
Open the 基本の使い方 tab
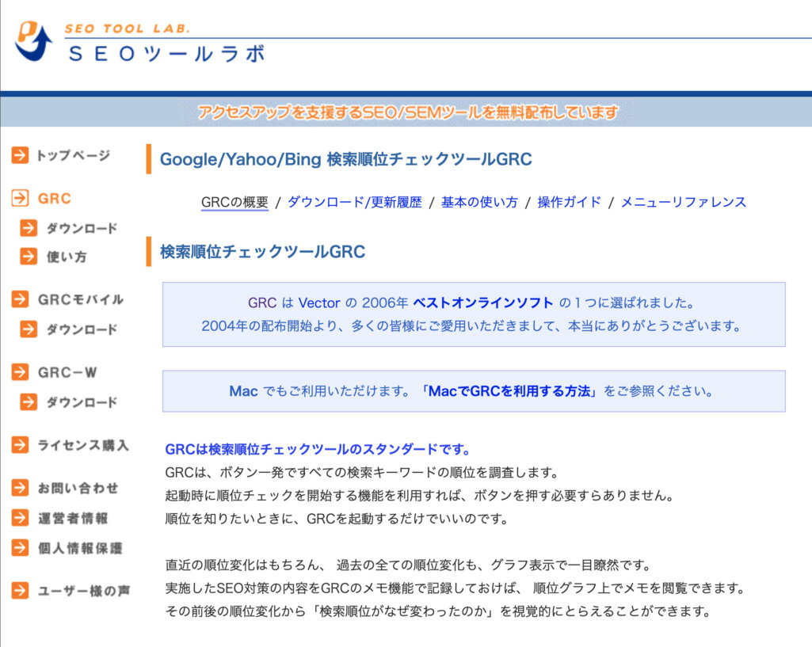coord(479,202)
